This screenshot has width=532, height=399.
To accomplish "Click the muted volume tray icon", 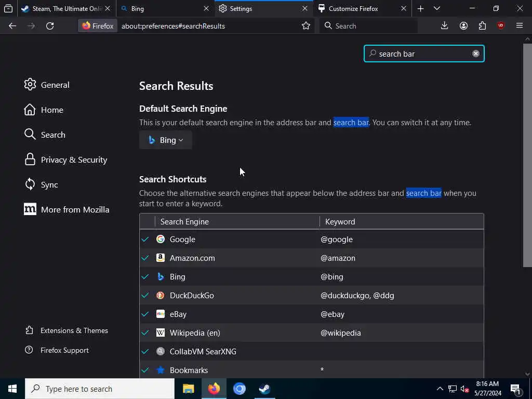I will coord(465,389).
